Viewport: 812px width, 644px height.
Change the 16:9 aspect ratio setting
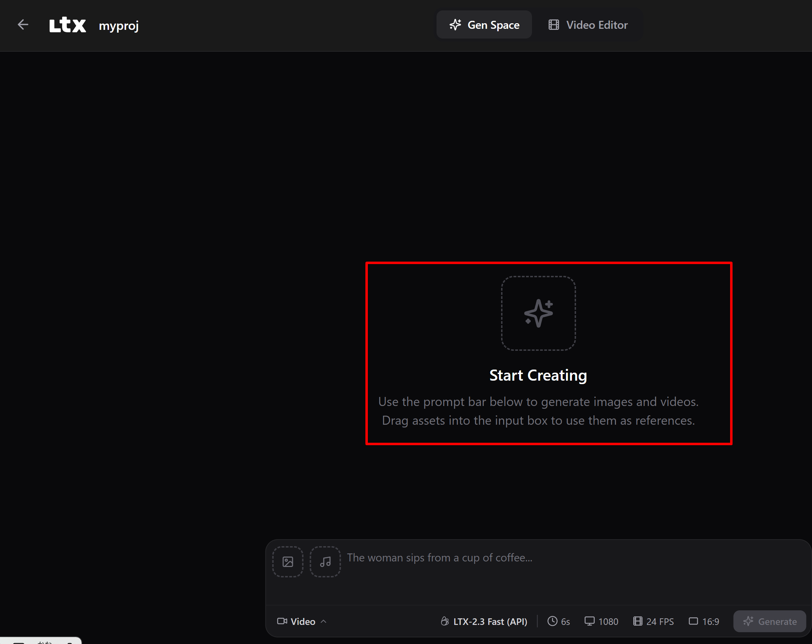coord(704,621)
